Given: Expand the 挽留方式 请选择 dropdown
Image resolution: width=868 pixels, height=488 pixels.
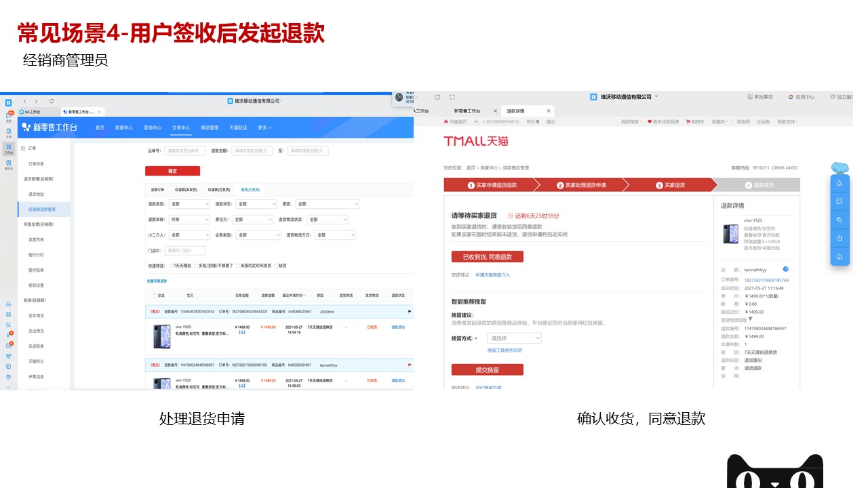Looking at the screenshot, I should 515,338.
